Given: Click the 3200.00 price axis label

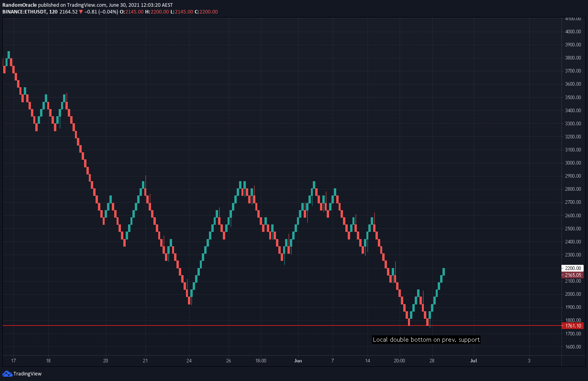Looking at the screenshot, I should pyautogui.click(x=573, y=137).
